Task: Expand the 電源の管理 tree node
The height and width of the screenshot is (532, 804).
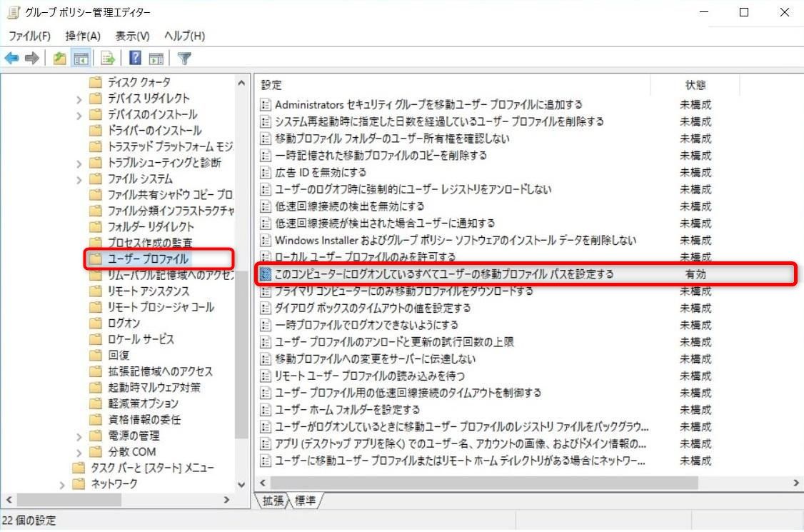Action: click(79, 436)
